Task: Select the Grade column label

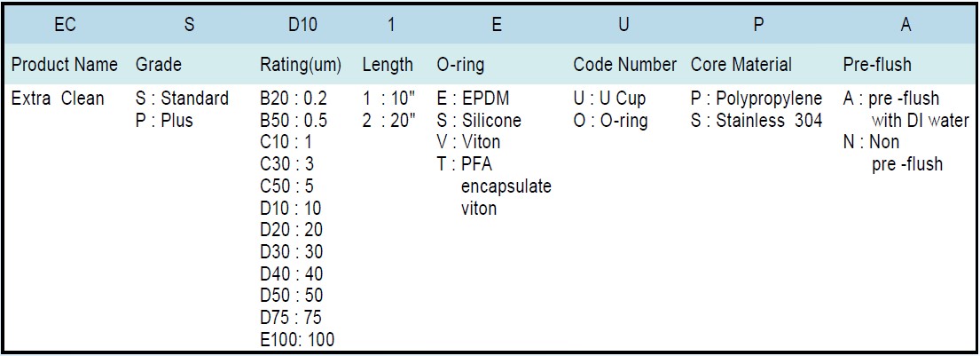Action: [159, 65]
